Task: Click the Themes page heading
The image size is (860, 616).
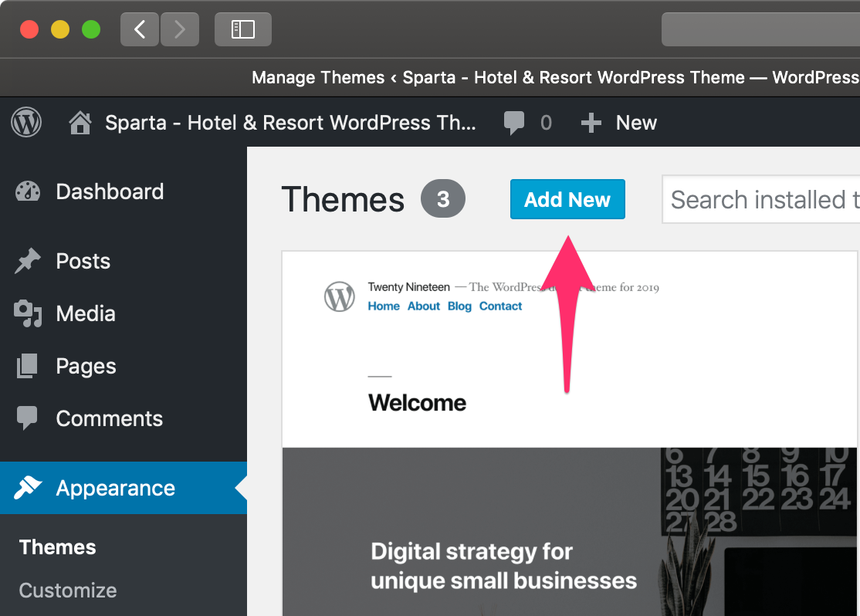Action: coord(343,198)
